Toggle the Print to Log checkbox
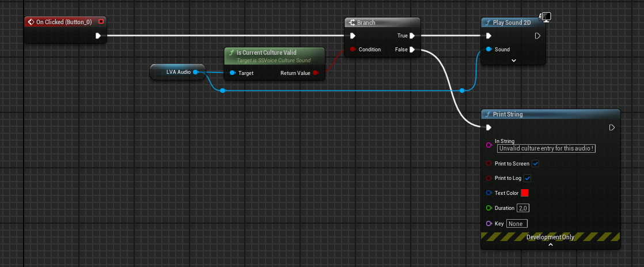The height and width of the screenshot is (267, 644). [528, 178]
